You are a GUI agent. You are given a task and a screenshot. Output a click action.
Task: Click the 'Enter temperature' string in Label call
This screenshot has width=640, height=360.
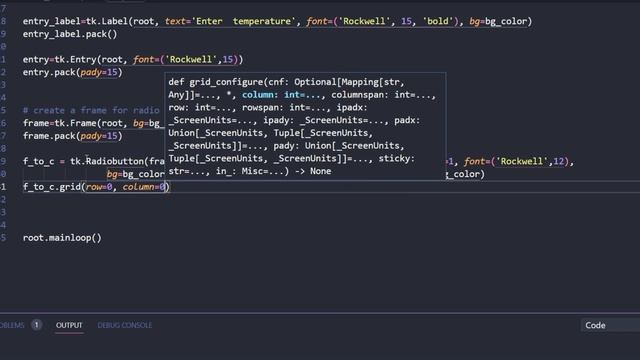pyautogui.click(x=243, y=21)
